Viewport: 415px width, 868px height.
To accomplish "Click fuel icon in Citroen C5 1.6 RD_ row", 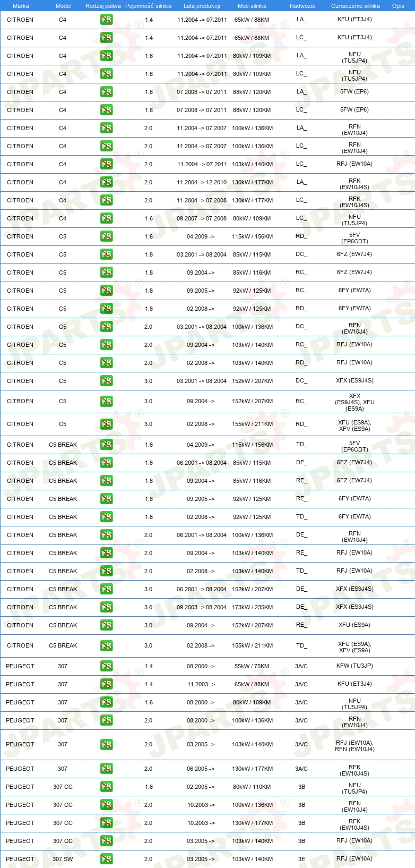I will [107, 236].
